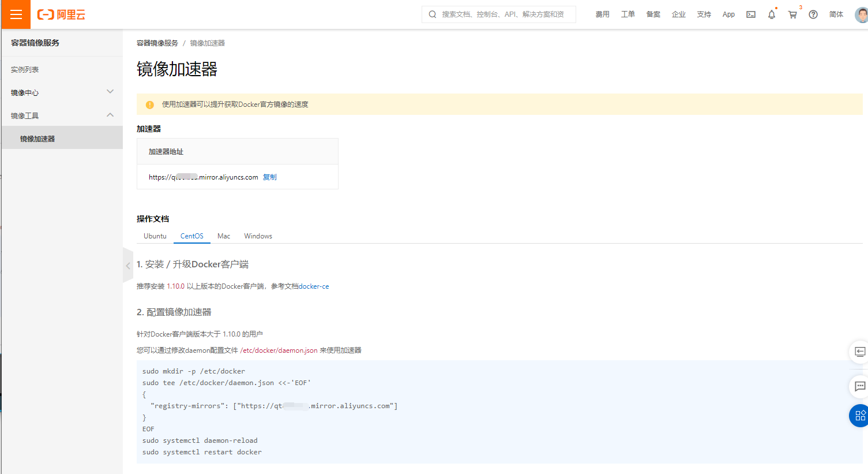This screenshot has height=474, width=868.
Task: Click the 容器镜像服务 sidebar title
Action: pos(35,43)
